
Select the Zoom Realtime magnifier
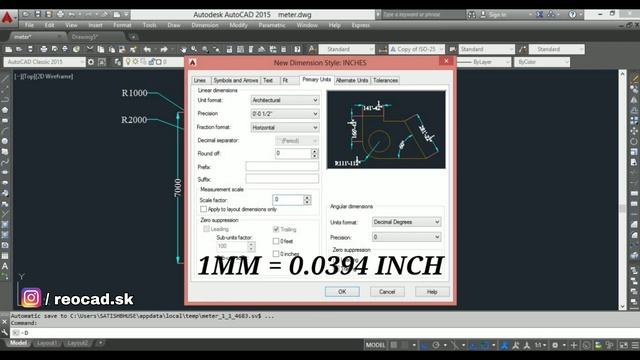(194, 49)
